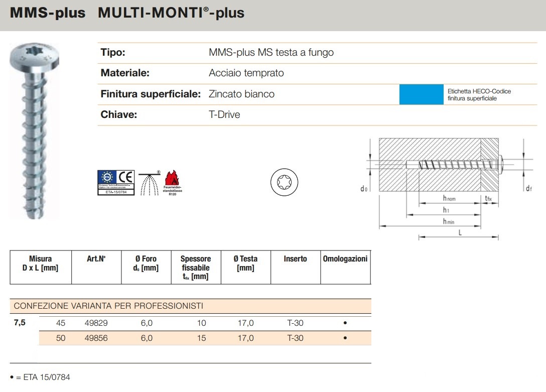Click the Misura D x L column header
The width and height of the screenshot is (546, 392).
[x=40, y=268]
